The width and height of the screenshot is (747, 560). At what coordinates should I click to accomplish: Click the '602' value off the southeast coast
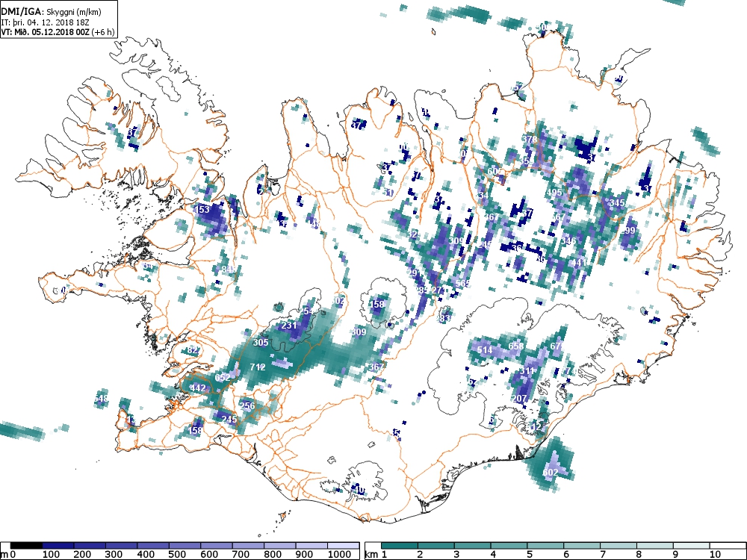[551, 473]
